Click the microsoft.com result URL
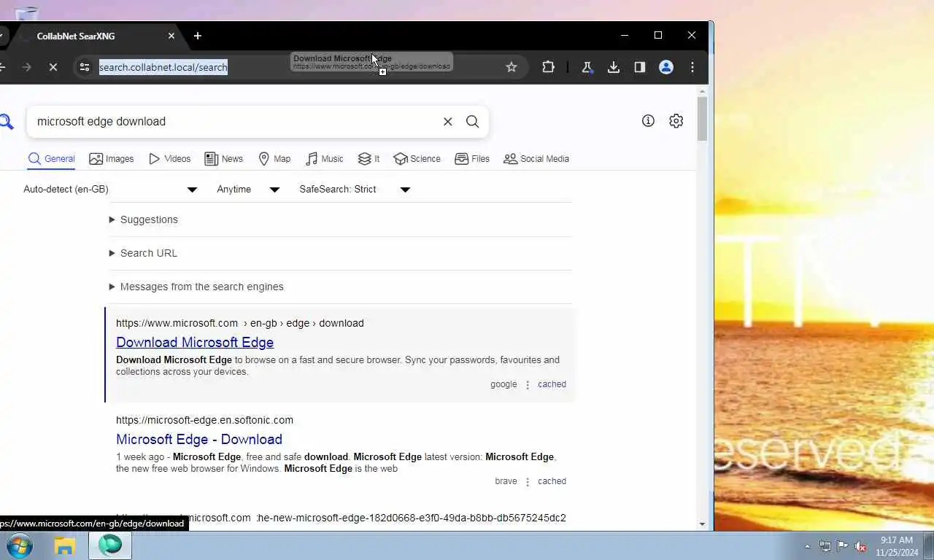Screen dimensions: 934x560 (x=240, y=323)
